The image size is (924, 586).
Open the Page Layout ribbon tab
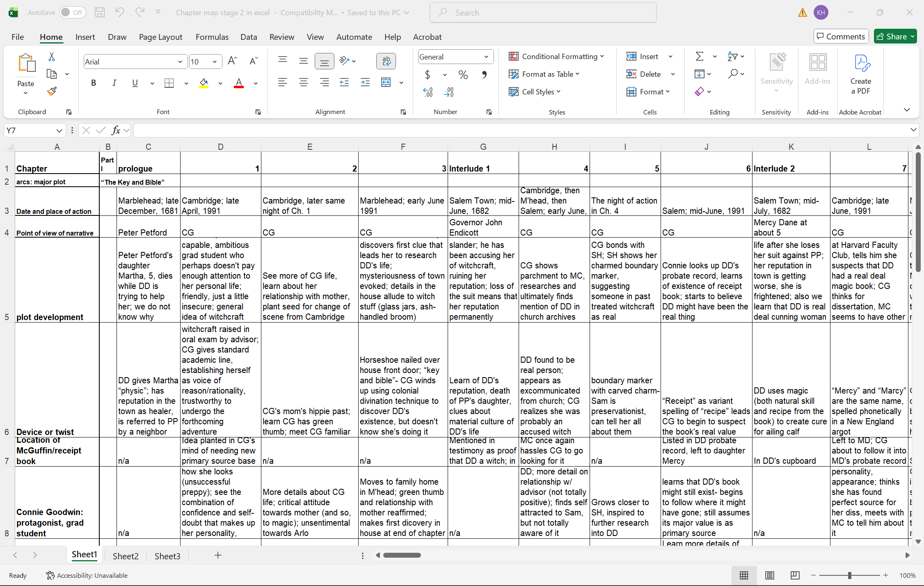tap(160, 37)
